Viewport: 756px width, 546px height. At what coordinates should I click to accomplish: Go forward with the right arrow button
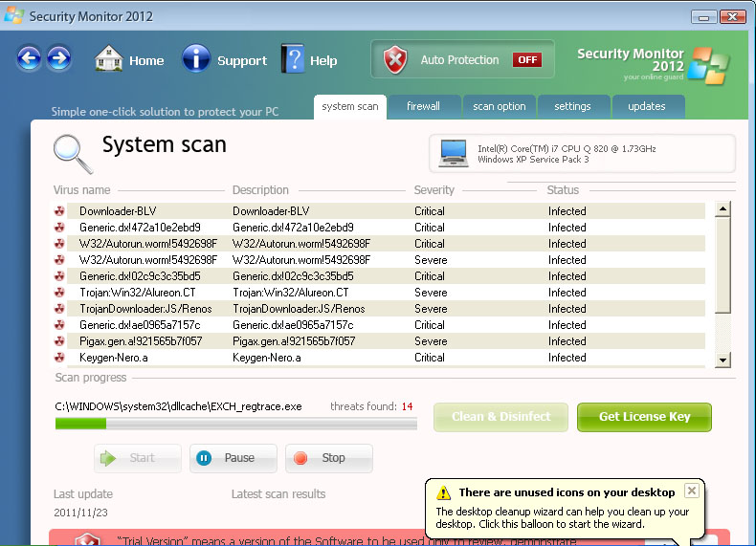58,58
